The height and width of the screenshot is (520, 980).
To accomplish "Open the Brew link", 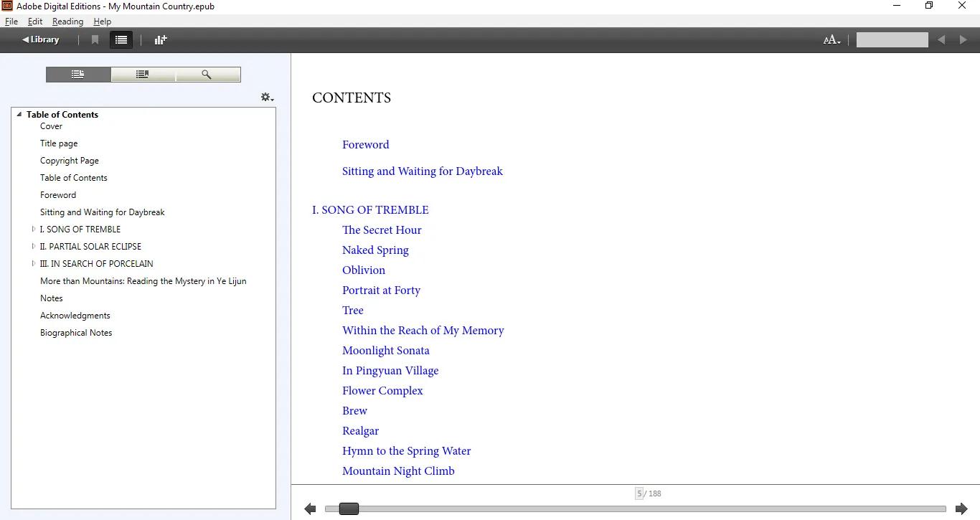I will click(x=354, y=411).
